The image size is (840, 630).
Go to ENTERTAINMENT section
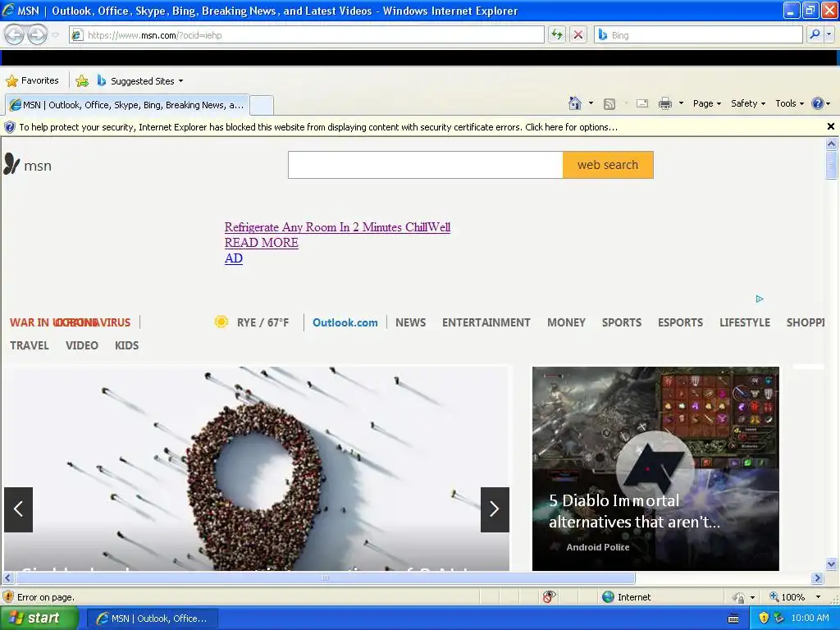[x=486, y=322]
